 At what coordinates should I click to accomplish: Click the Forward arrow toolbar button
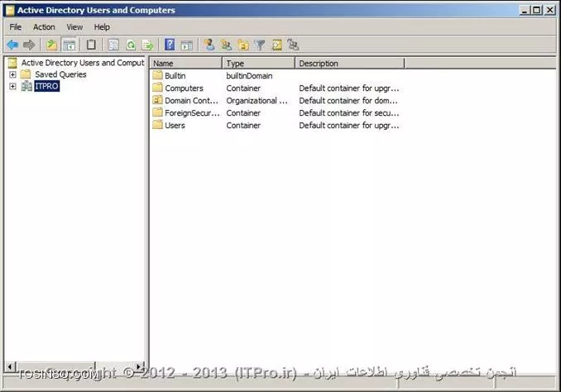[29, 45]
